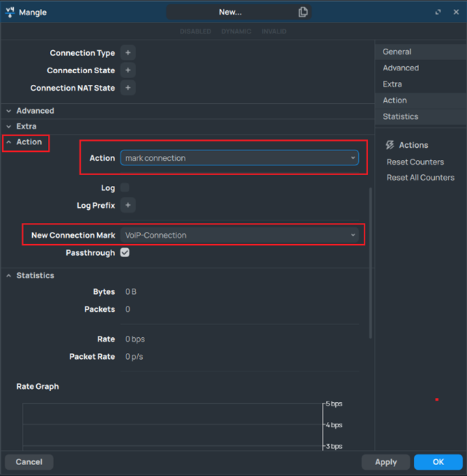467x476 pixels.
Task: Click Reset All Counters
Action: tap(420, 177)
